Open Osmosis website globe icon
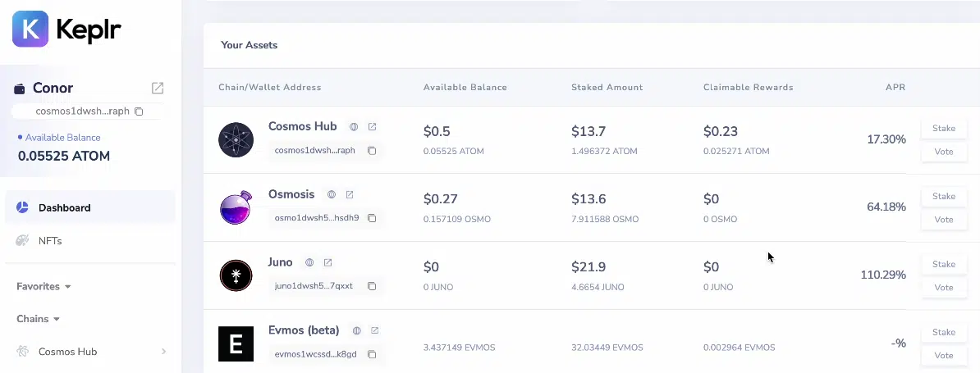 (x=332, y=194)
